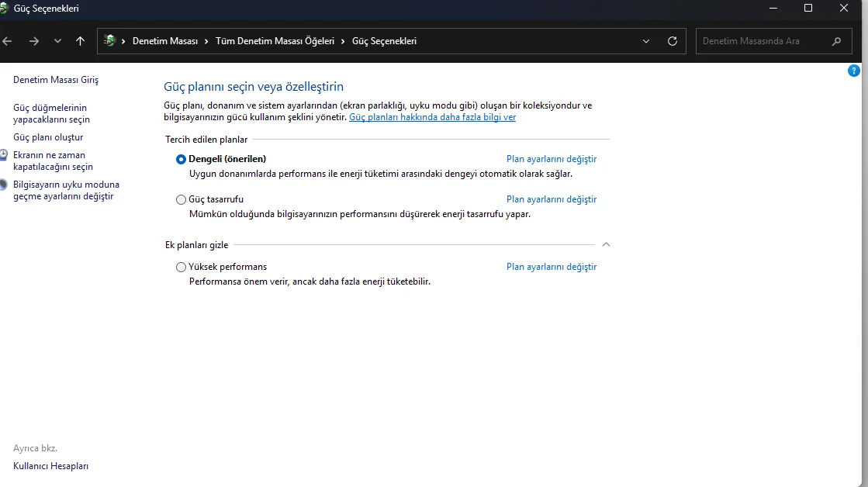This screenshot has width=868, height=487.
Task: Collapse the Ek planları gizle section
Action: 606,244
